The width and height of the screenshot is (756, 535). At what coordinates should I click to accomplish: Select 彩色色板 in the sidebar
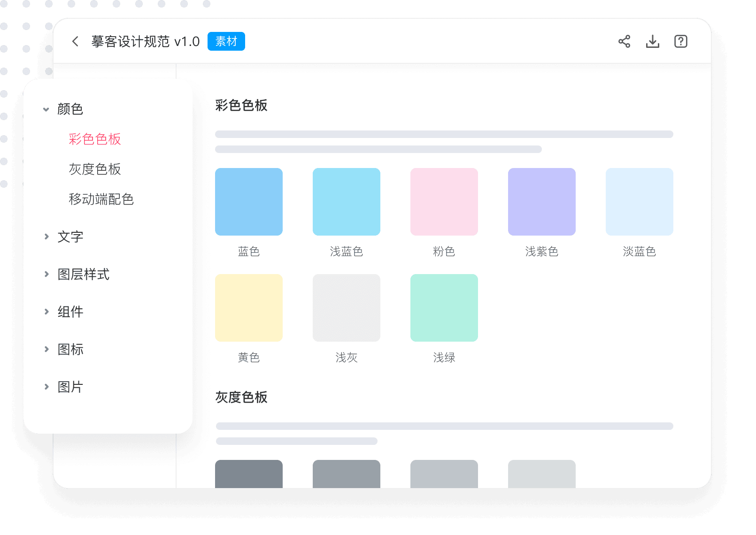point(95,139)
